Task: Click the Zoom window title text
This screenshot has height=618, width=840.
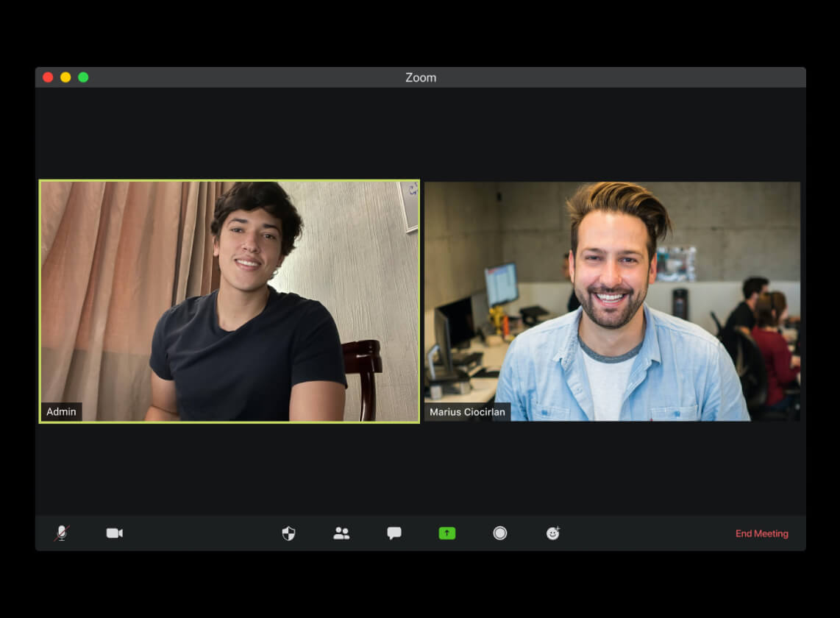Action: point(421,78)
